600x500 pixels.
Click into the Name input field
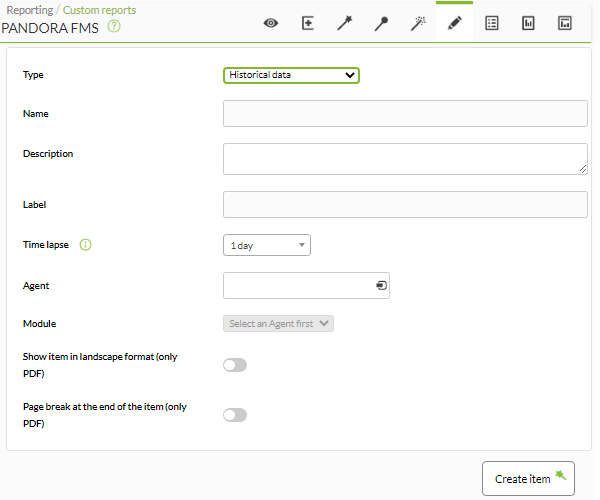[405, 114]
